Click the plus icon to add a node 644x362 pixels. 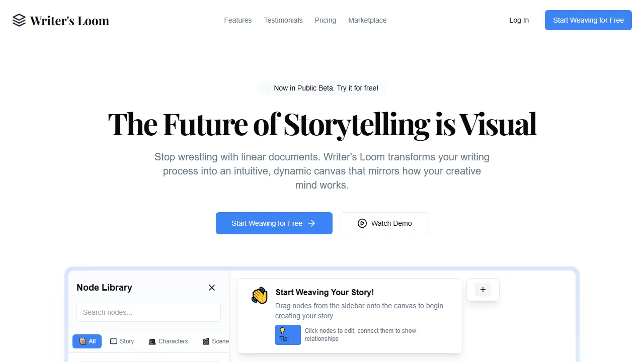[x=482, y=290]
